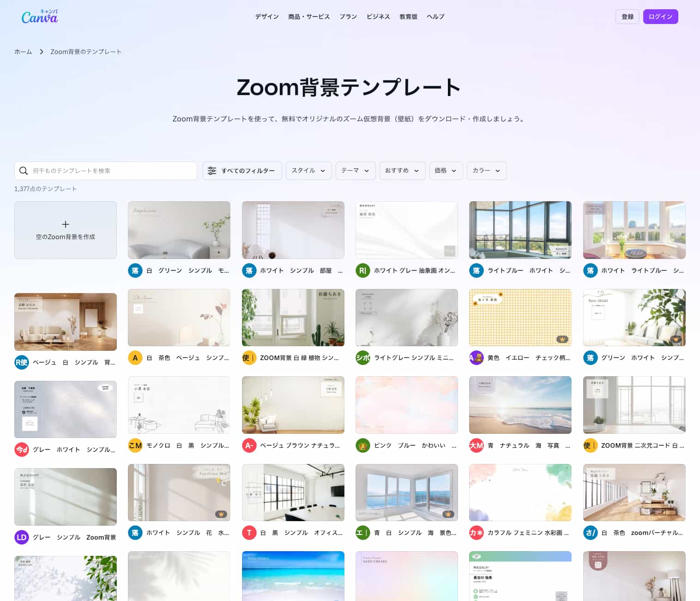Open A avatar beside 白 茶色 ベージュ
700x601 pixels.
pos(135,358)
